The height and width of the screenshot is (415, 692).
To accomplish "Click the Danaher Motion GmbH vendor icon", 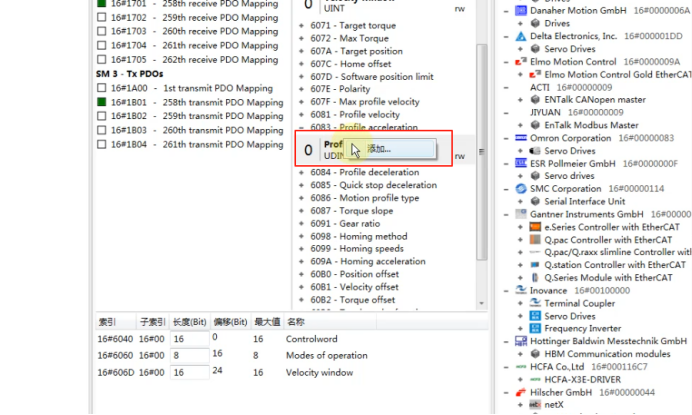I will pyautogui.click(x=521, y=11).
